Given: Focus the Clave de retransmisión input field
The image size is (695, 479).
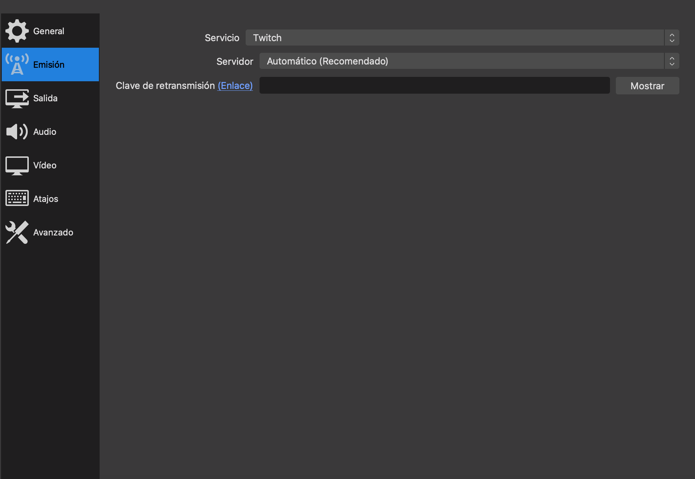Looking at the screenshot, I should coord(434,86).
